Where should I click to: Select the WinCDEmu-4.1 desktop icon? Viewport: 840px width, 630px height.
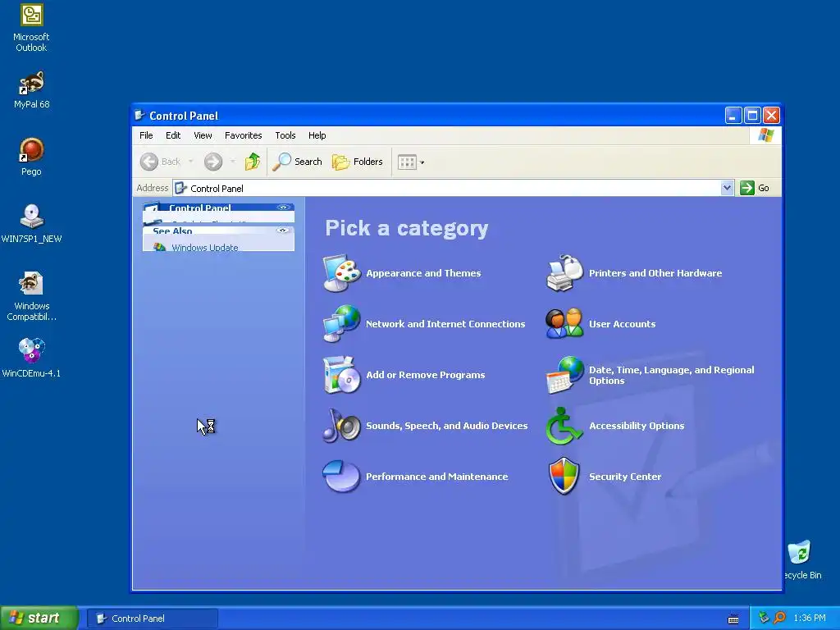[31, 358]
